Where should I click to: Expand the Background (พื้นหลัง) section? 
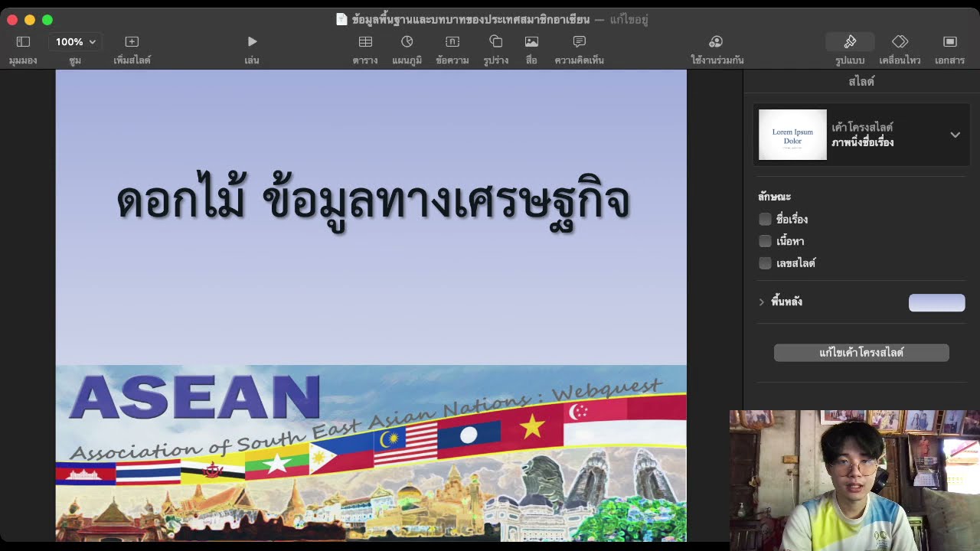point(762,302)
